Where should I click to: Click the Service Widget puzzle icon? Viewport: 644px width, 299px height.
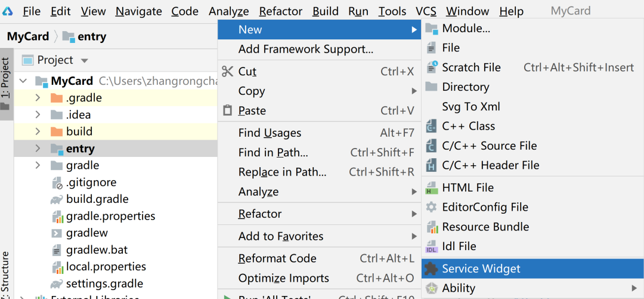431,269
